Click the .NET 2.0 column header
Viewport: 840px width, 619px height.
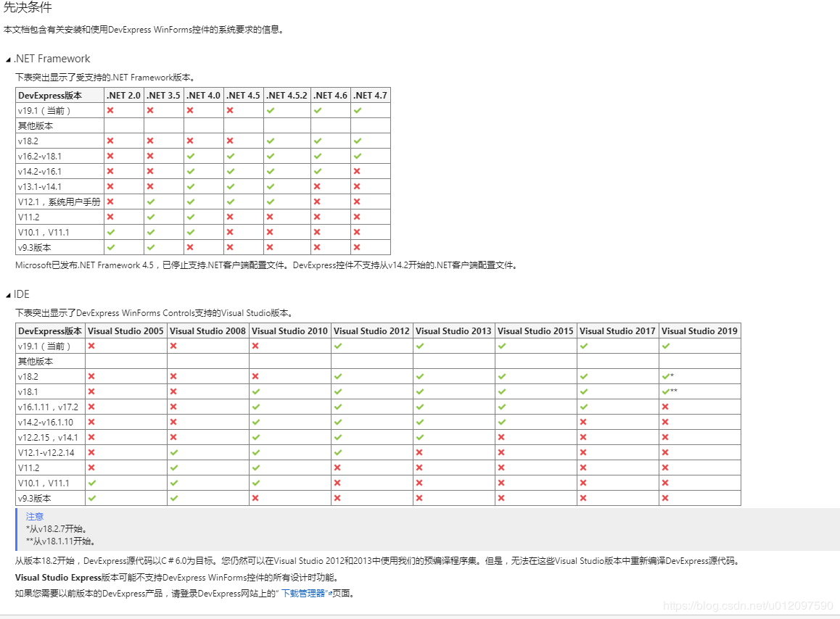click(x=124, y=95)
